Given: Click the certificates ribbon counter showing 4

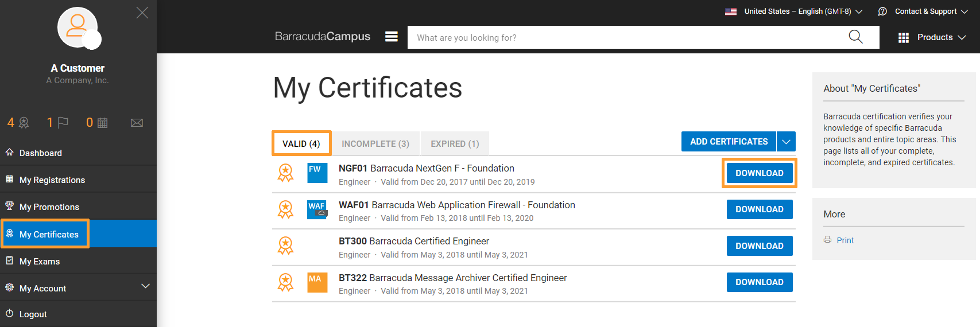Looking at the screenshot, I should [18, 122].
